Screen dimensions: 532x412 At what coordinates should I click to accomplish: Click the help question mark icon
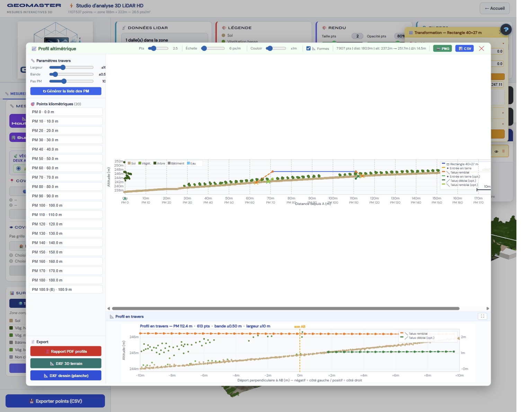tap(506, 29)
